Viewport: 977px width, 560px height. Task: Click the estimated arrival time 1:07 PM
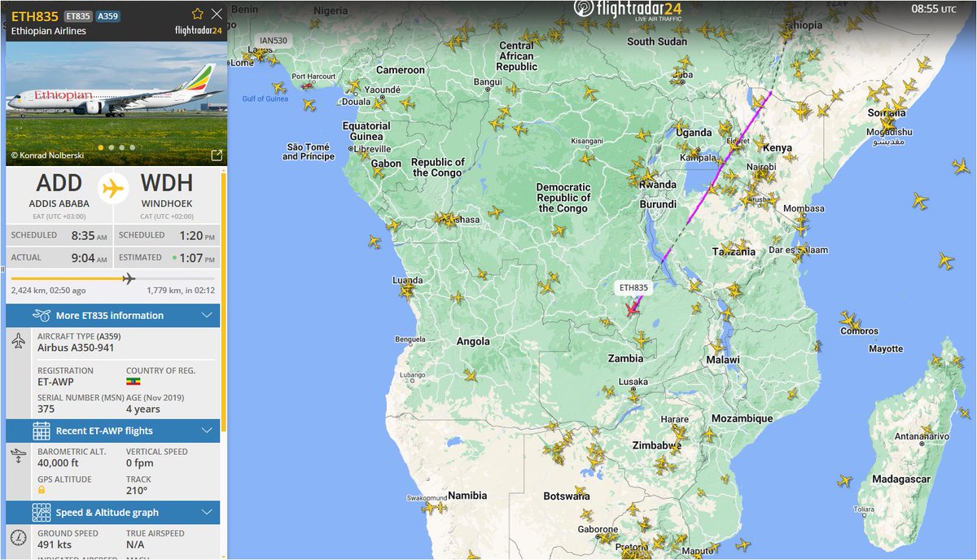(x=195, y=258)
